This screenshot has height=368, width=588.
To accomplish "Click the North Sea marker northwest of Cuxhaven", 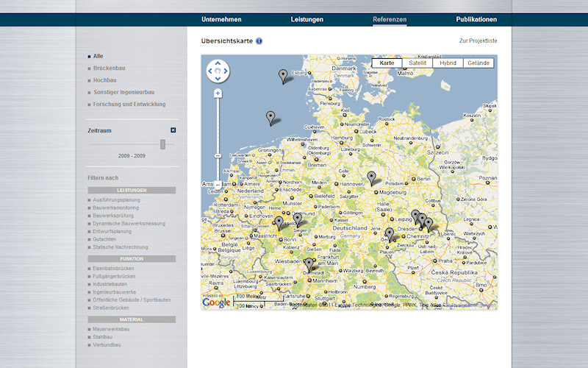I will point(270,118).
